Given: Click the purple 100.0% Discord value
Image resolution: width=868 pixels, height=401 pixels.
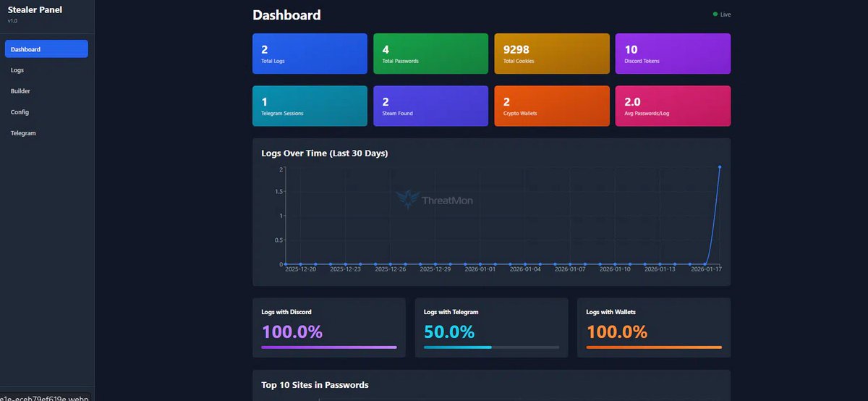Looking at the screenshot, I should [x=292, y=332].
